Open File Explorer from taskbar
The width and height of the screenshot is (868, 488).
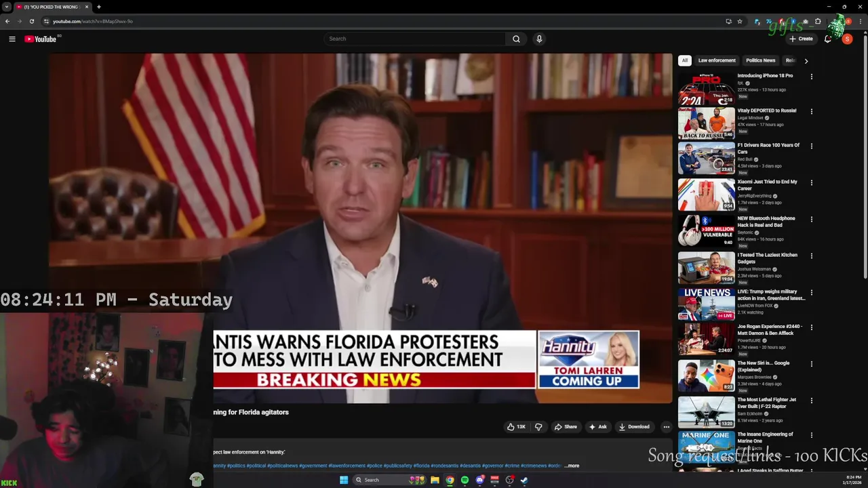pyautogui.click(x=435, y=480)
